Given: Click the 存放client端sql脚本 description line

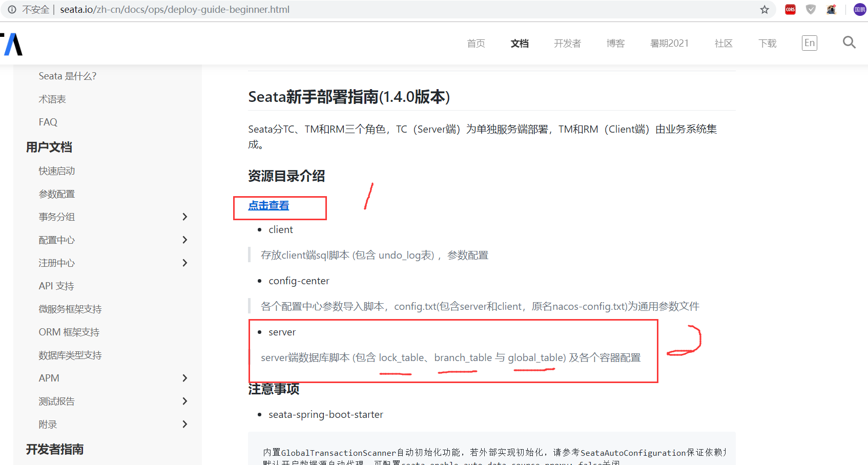Looking at the screenshot, I should click(375, 256).
